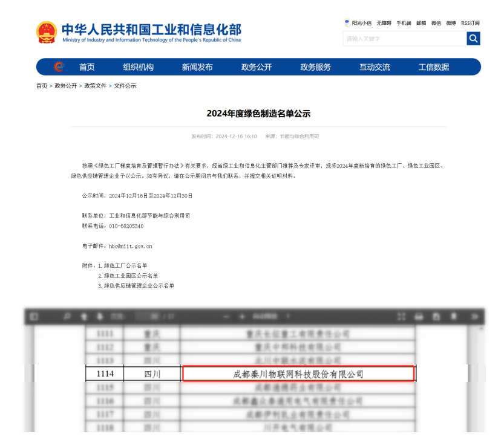Click the red swirl icon in navigation bar

59,67
